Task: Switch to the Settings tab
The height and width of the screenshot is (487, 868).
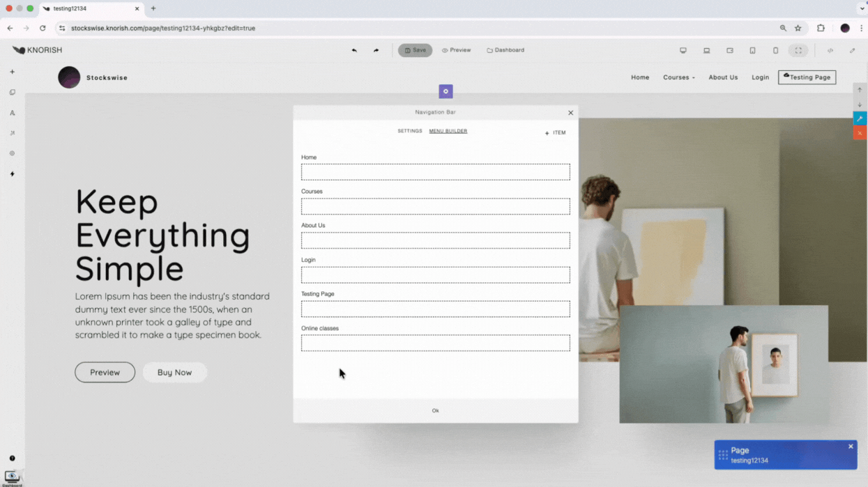Action: coord(409,131)
